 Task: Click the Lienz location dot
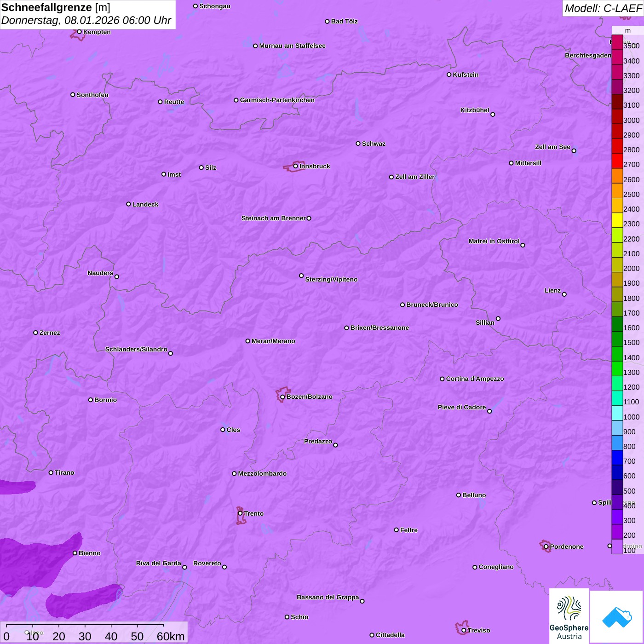click(x=564, y=294)
